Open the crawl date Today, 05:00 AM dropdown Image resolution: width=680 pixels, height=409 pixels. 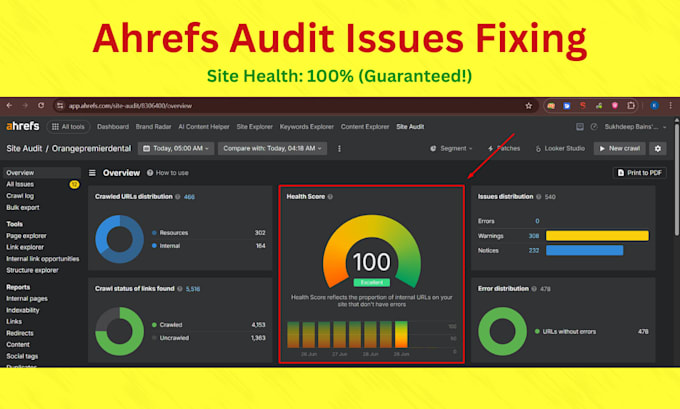pyautogui.click(x=176, y=148)
